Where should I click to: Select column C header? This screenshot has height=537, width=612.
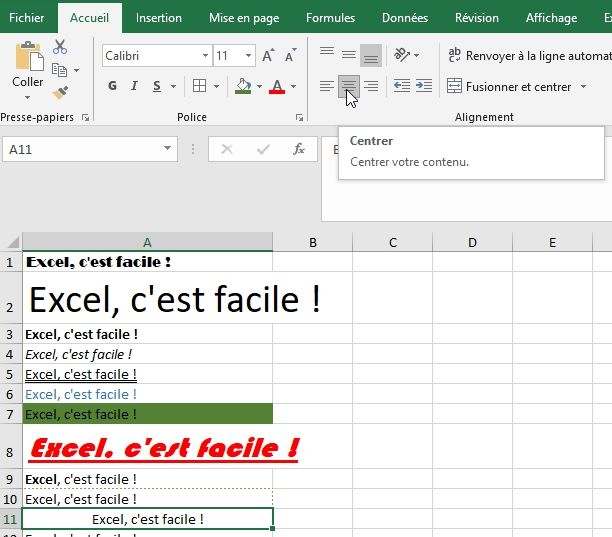tap(393, 242)
